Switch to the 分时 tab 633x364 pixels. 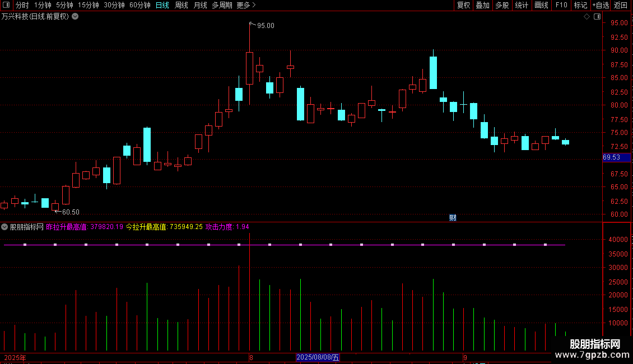pyautogui.click(x=22, y=5)
